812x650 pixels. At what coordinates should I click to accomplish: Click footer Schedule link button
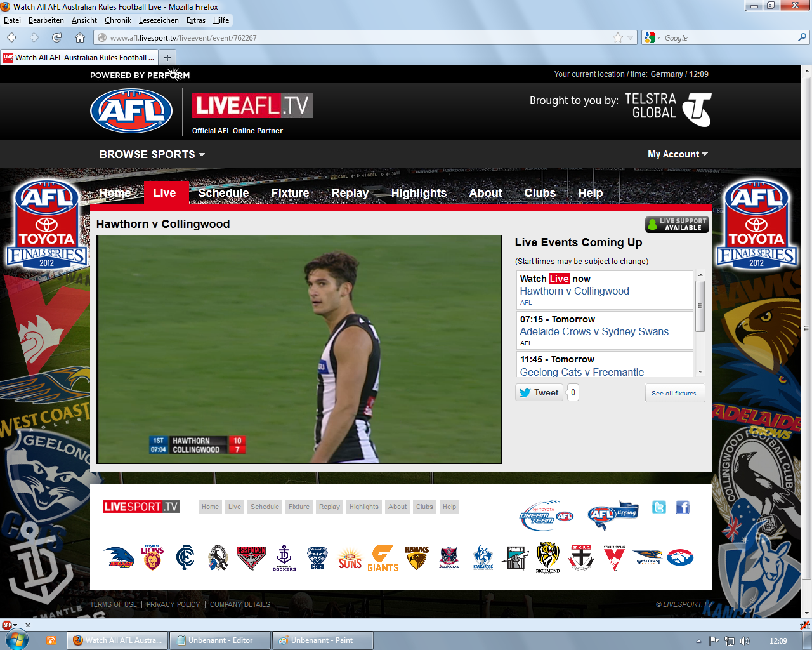pos(265,507)
